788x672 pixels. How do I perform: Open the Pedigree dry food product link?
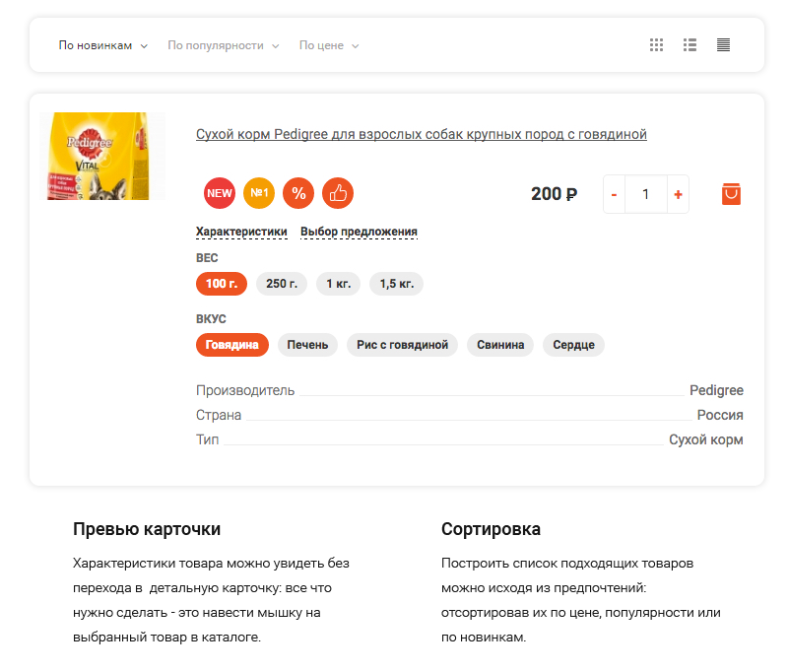click(422, 134)
